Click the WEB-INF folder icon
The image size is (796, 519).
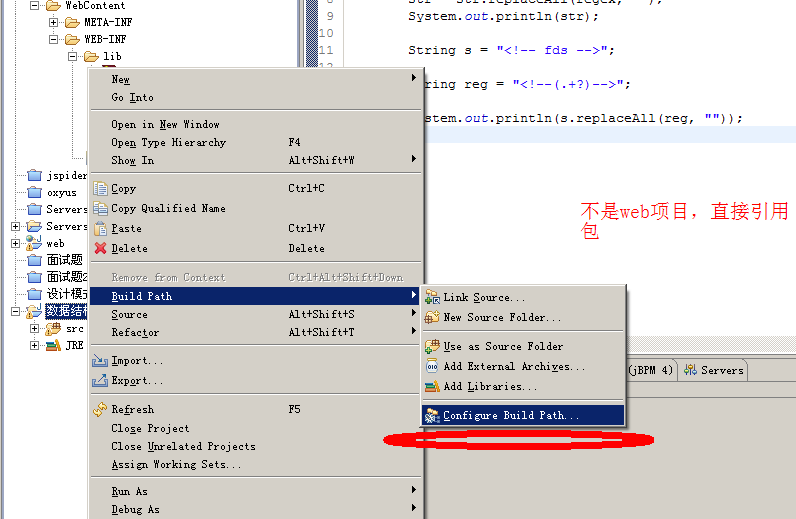pos(73,39)
